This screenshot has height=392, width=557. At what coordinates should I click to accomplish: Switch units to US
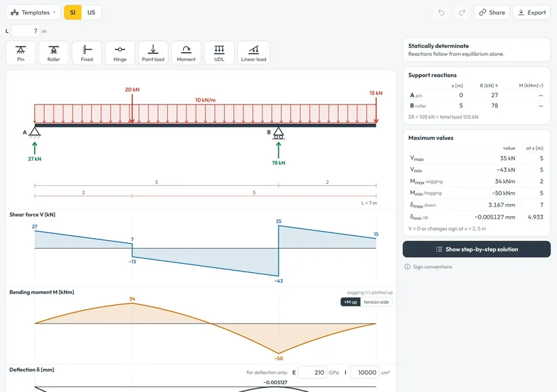coord(91,13)
